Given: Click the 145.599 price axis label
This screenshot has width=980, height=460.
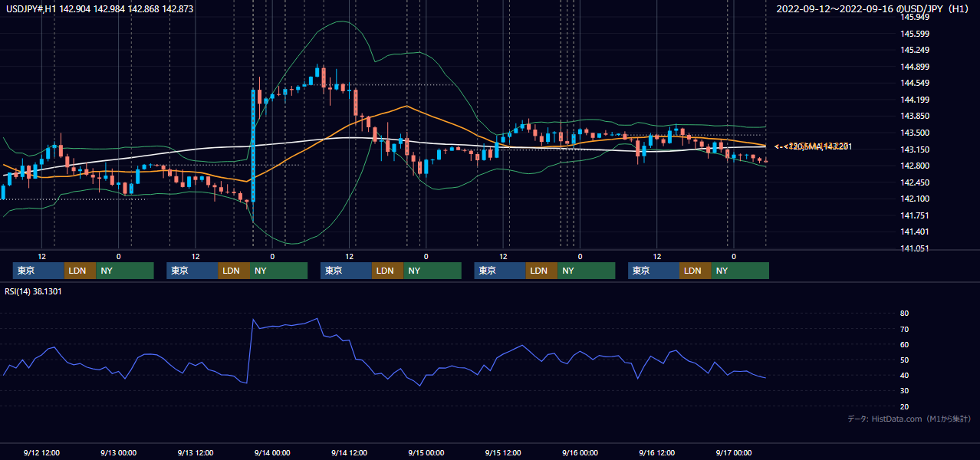Looking at the screenshot, I should pos(916,34).
